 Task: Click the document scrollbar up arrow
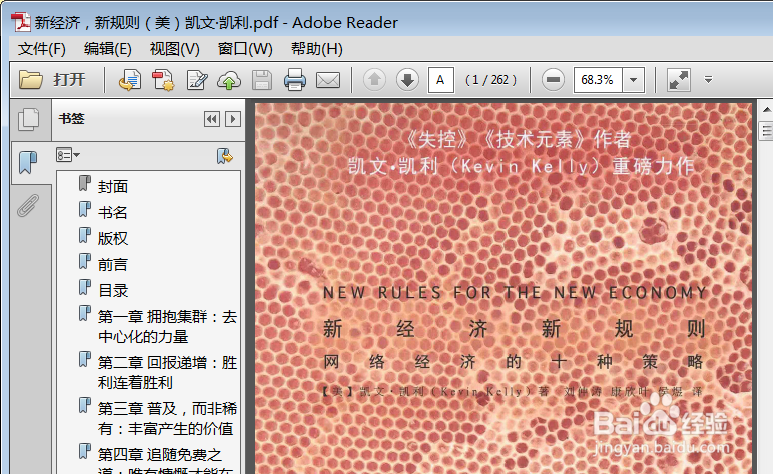[x=767, y=109]
